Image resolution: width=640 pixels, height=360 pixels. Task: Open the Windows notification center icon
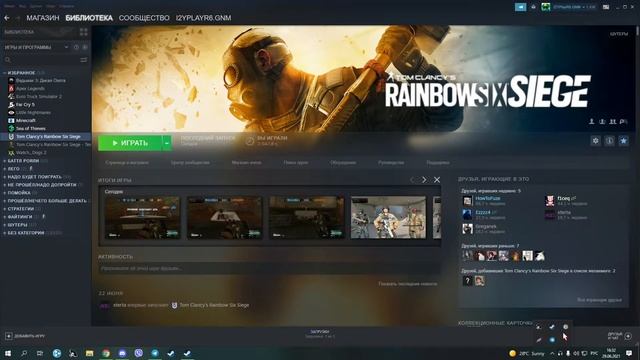click(629, 353)
